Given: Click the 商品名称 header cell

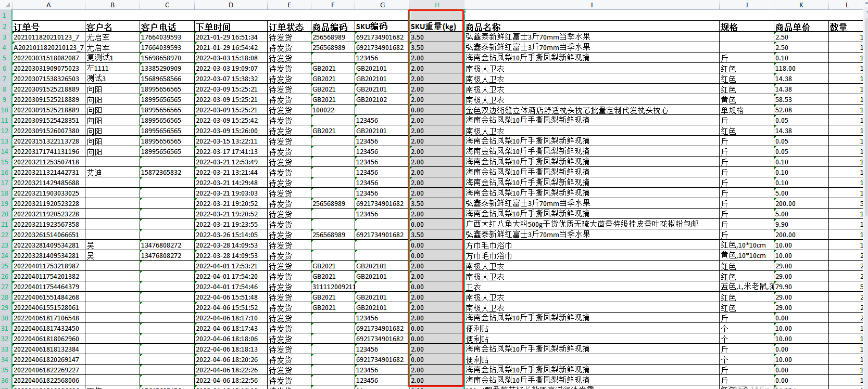Looking at the screenshot, I should pyautogui.click(x=592, y=27).
